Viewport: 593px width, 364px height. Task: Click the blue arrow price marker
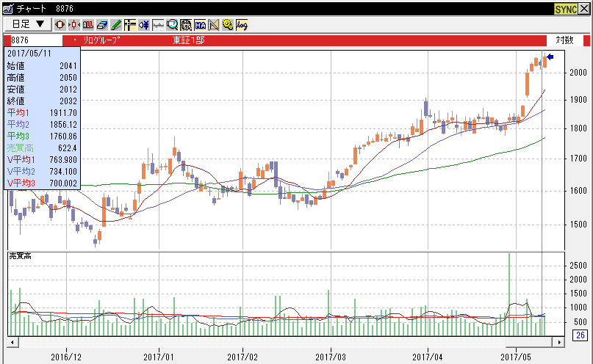[x=550, y=67]
